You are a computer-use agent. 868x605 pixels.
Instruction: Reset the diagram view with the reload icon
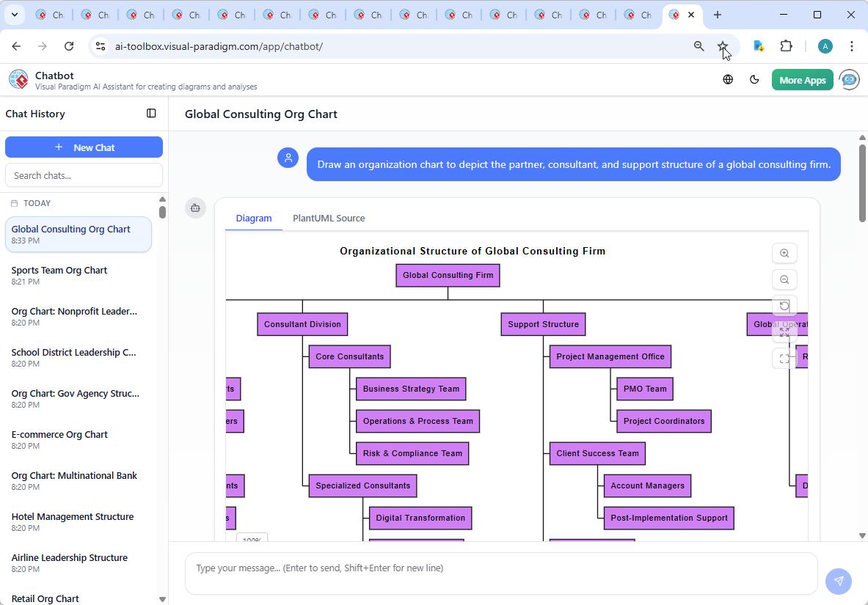point(784,306)
